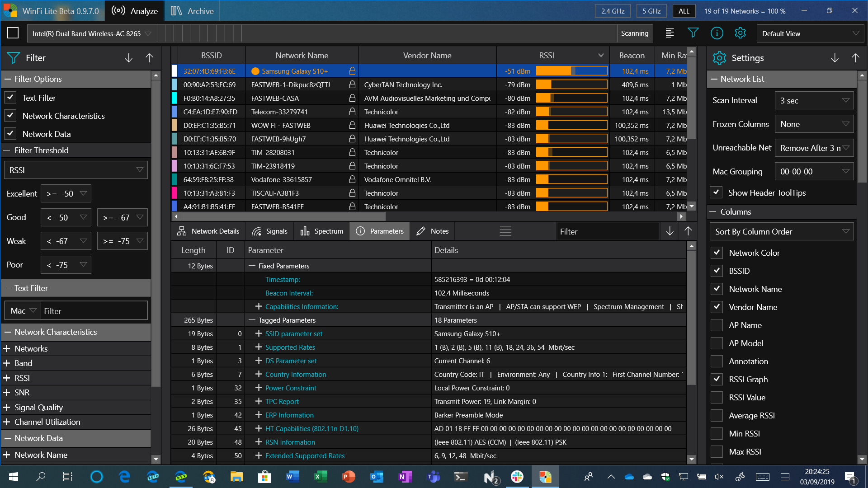
Task: Click Settings panel down arrow
Action: click(835, 58)
